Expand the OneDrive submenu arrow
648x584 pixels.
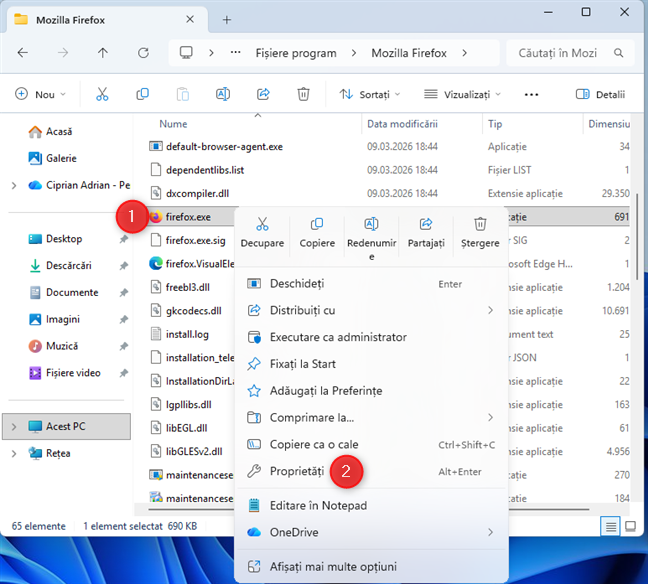pyautogui.click(x=490, y=532)
